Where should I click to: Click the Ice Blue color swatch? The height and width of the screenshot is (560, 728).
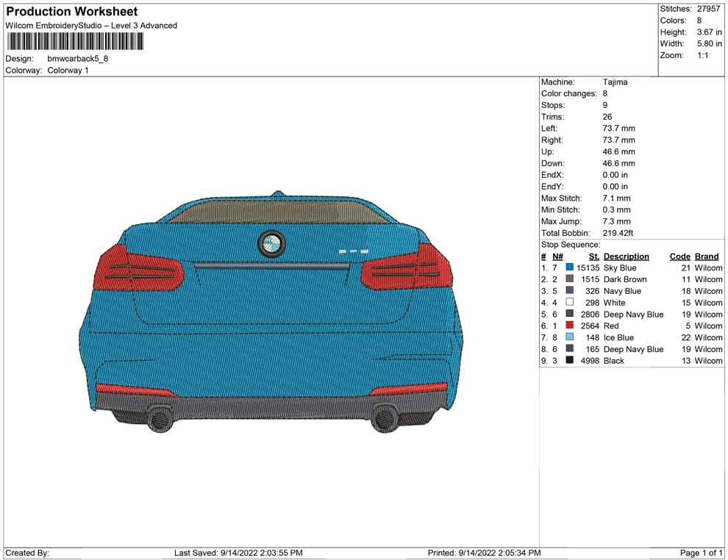(x=570, y=337)
